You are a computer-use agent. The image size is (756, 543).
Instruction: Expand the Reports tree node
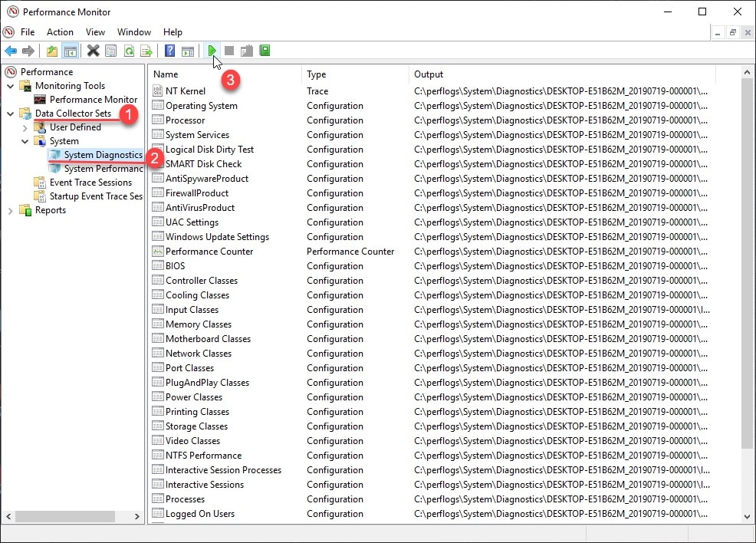[10, 211]
